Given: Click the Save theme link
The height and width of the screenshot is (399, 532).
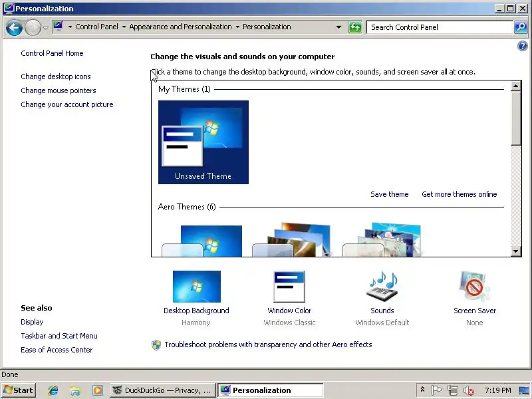Looking at the screenshot, I should [390, 194].
